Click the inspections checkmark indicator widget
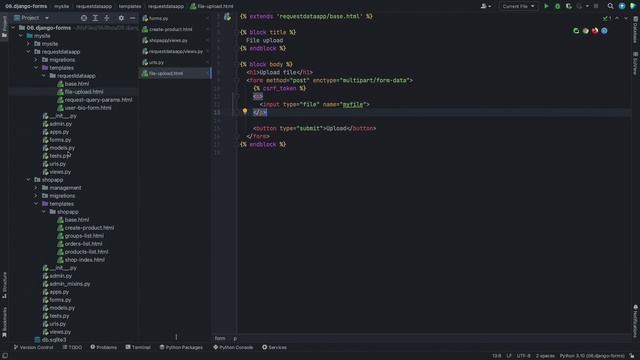 point(607,18)
